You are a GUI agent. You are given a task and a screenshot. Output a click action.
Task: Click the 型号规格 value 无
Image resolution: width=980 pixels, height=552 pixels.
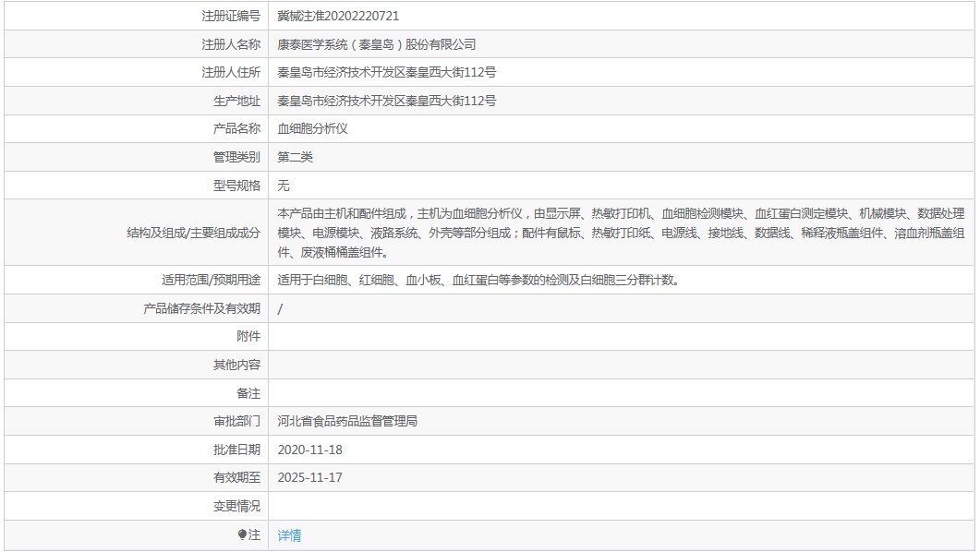pyautogui.click(x=284, y=186)
